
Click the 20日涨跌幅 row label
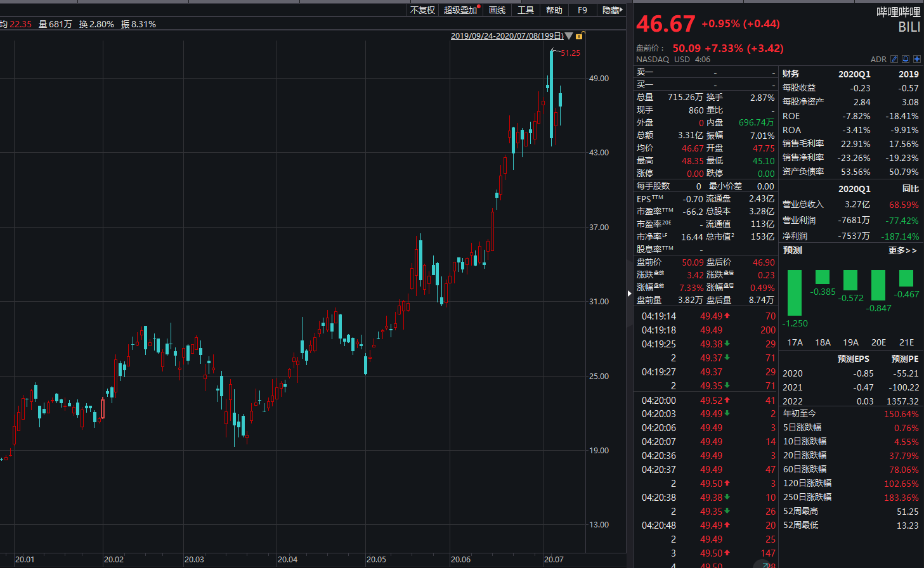pos(805,455)
